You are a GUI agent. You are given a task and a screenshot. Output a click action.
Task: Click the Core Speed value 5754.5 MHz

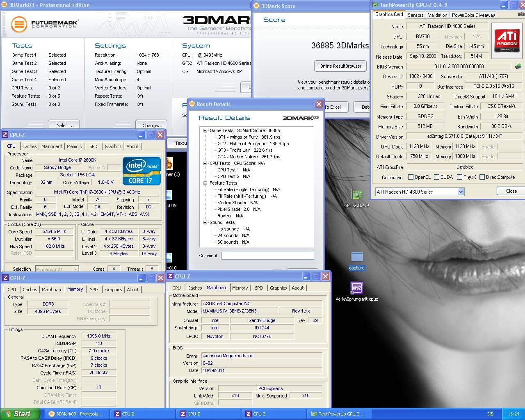pos(54,231)
